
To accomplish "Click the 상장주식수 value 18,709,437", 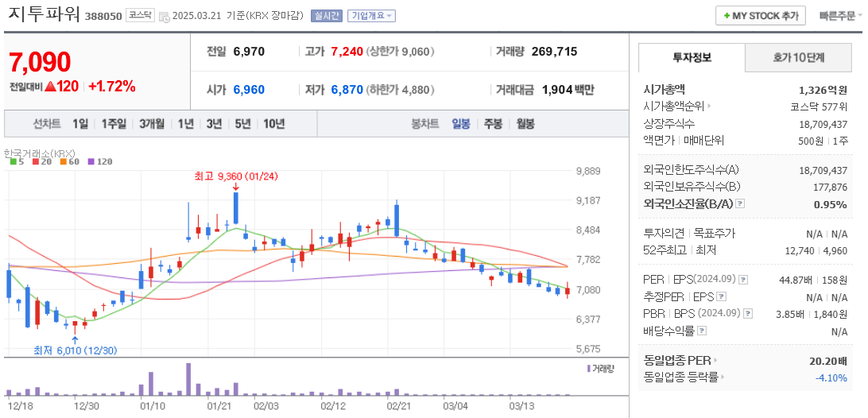I will click(x=823, y=124).
